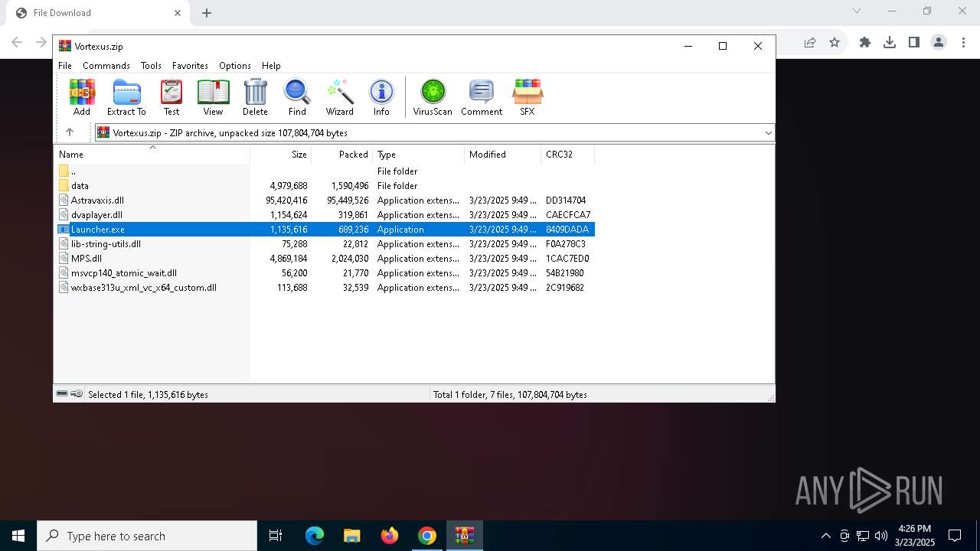The image size is (980, 551).
Task: Click WinRAR taskbar icon
Action: (465, 536)
